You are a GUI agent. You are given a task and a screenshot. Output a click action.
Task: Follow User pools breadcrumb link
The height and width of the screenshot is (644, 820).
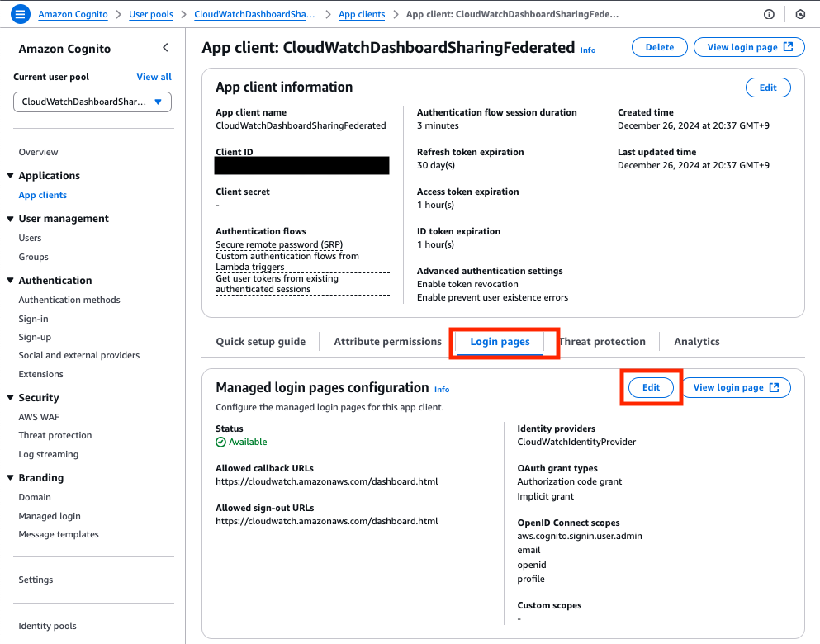pyautogui.click(x=150, y=14)
